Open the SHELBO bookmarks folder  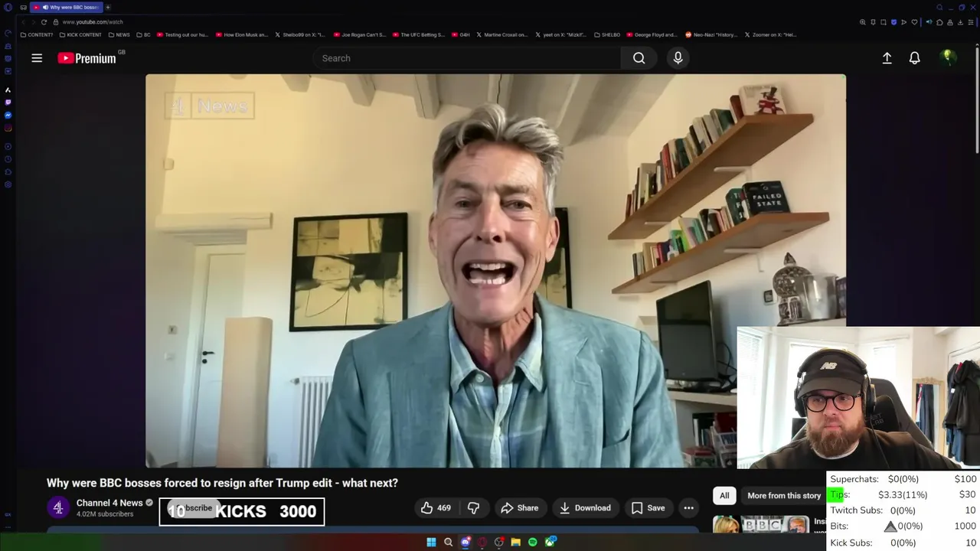(x=606, y=34)
